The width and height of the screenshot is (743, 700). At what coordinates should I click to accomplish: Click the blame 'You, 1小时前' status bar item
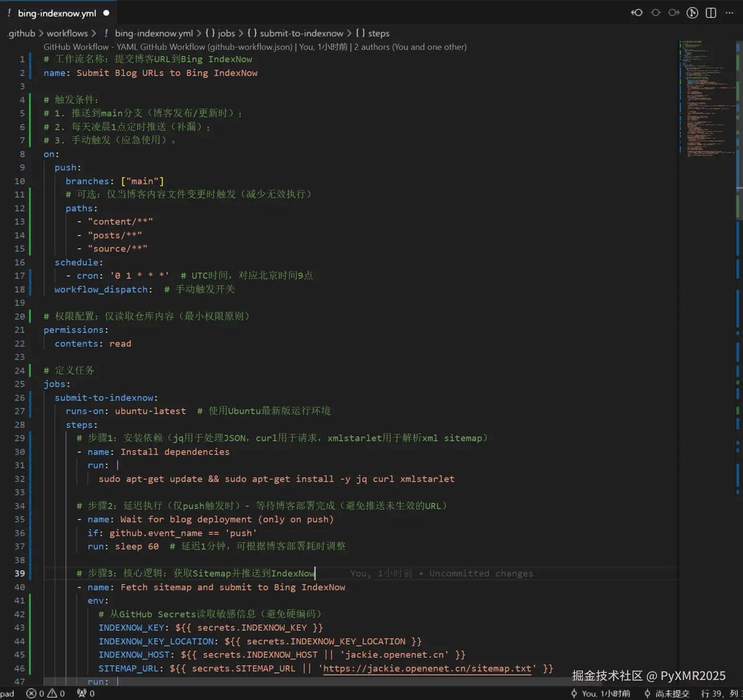click(x=601, y=693)
